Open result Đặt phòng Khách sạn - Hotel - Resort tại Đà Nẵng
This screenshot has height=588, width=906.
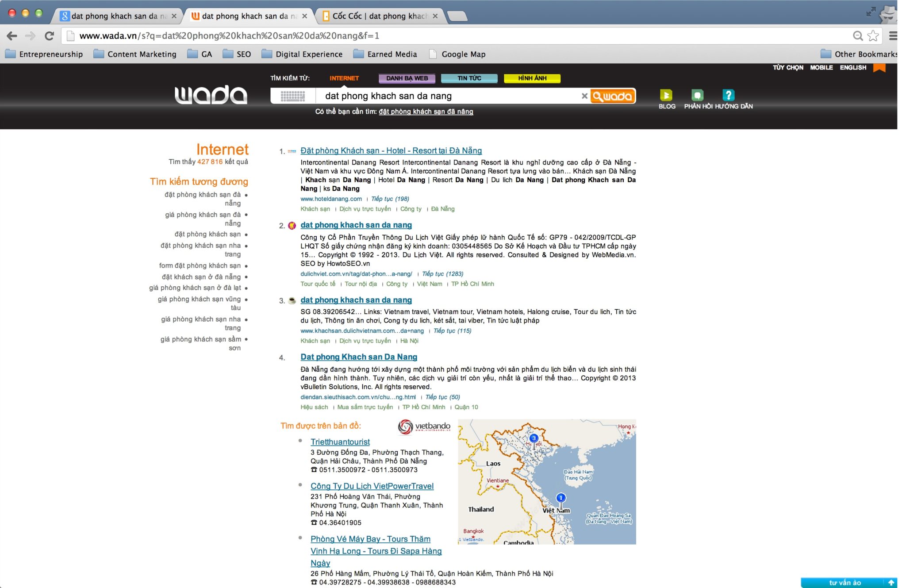coord(391,150)
